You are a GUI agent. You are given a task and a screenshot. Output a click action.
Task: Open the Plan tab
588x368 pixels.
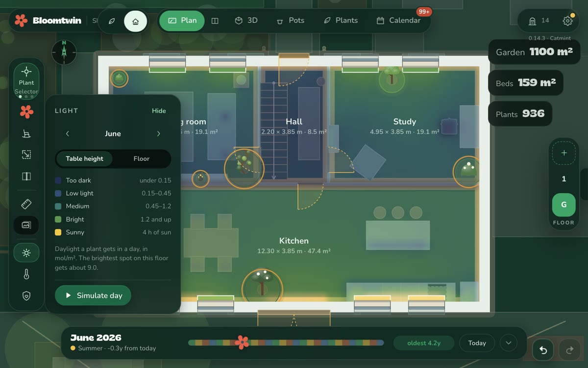[182, 21]
